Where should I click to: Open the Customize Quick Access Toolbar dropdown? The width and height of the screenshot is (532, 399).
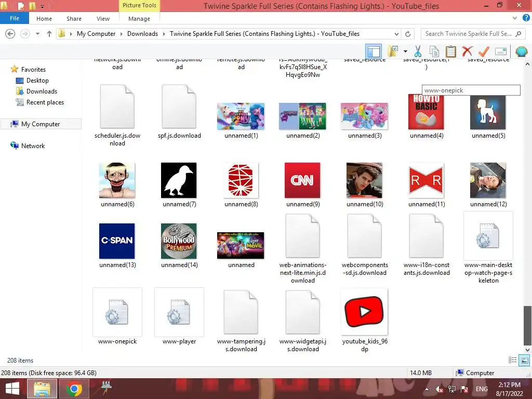(43, 6)
